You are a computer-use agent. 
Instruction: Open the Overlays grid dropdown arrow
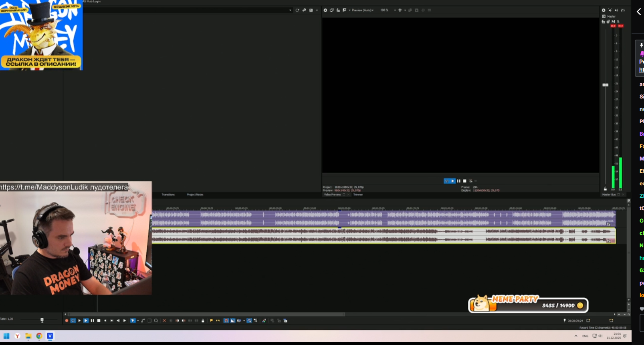click(x=405, y=10)
